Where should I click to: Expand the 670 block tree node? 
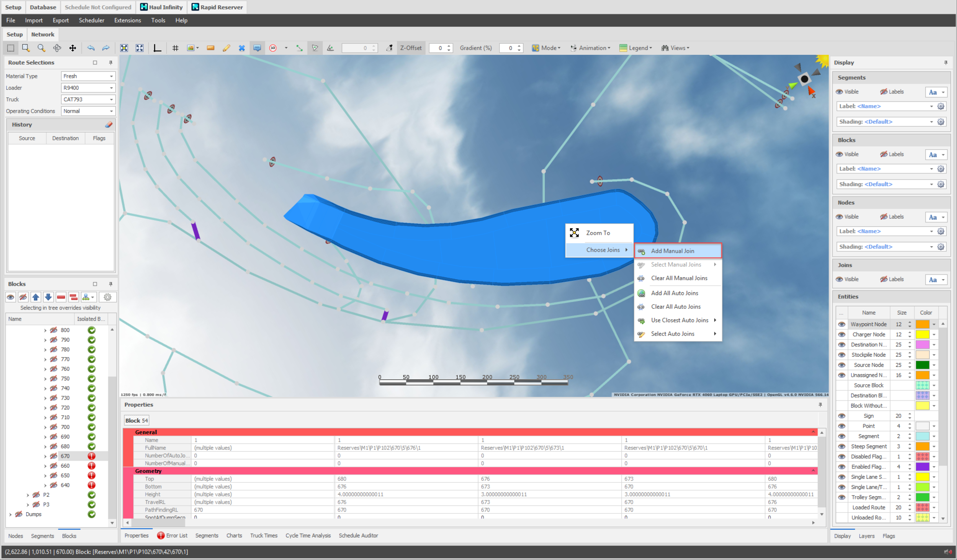(45, 456)
